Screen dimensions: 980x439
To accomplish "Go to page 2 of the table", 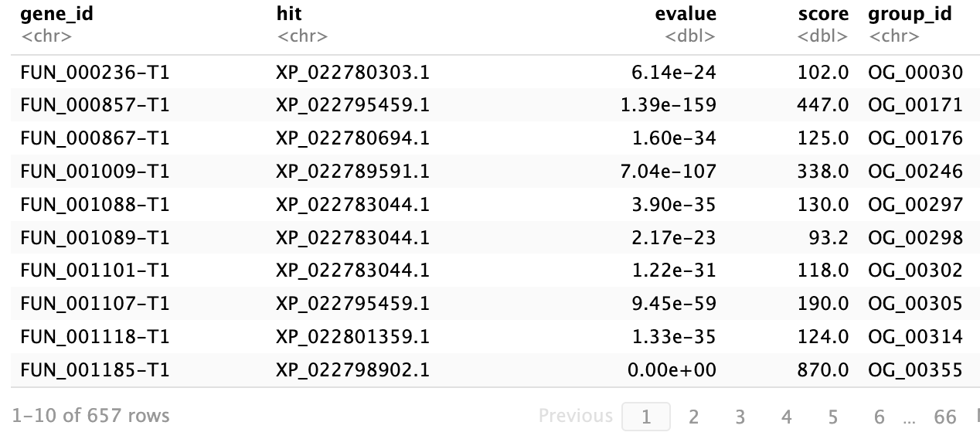I will point(693,417).
